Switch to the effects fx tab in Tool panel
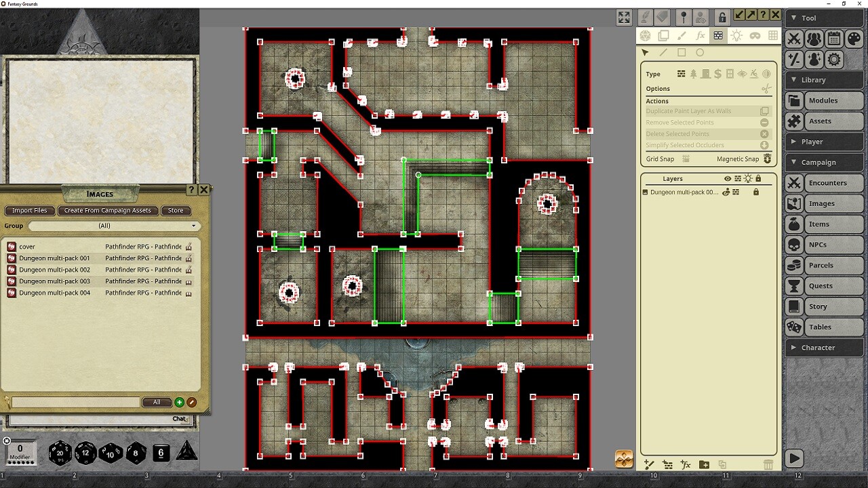Image resolution: width=868 pixels, height=488 pixels. point(701,36)
